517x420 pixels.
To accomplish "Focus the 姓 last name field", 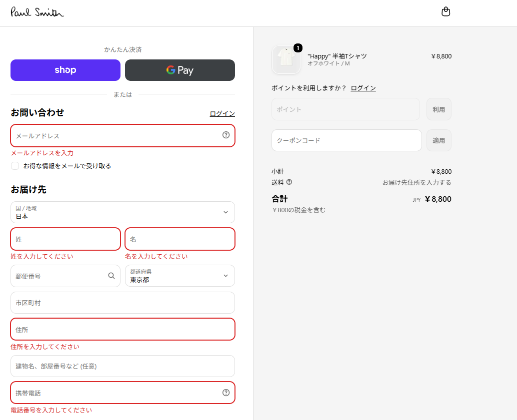I will tap(65, 239).
